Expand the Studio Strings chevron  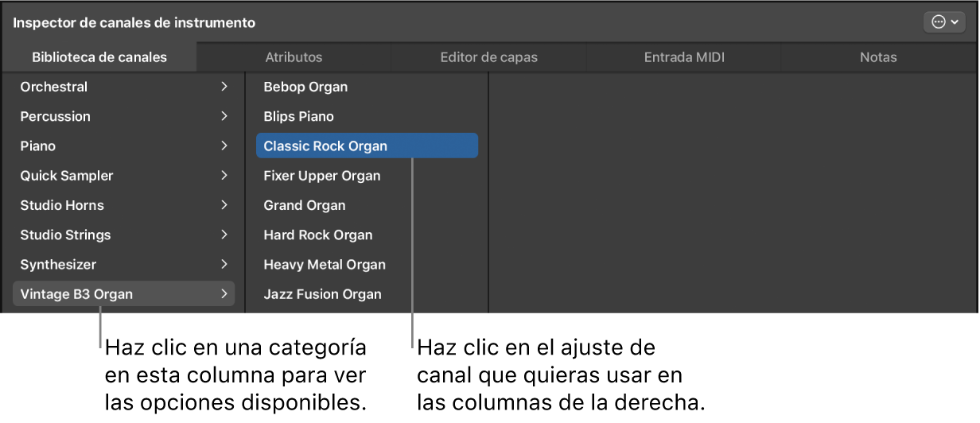click(x=224, y=235)
